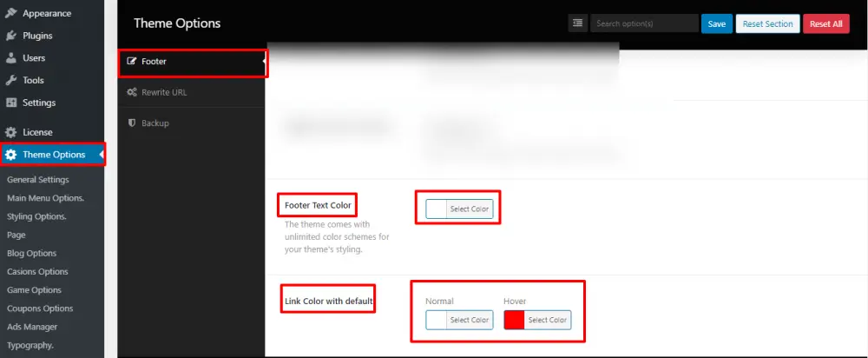Screen dimensions: 868x358
Task: Select the Footer section tab
Action: point(192,62)
